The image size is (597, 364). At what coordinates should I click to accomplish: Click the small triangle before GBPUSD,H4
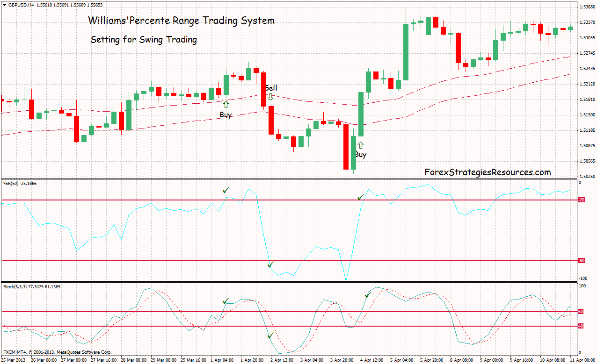tap(4, 5)
